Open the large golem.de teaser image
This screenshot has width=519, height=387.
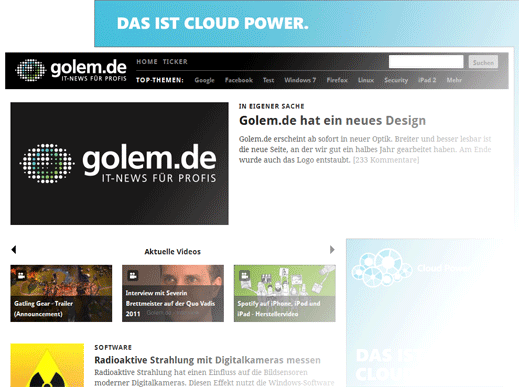[119, 163]
